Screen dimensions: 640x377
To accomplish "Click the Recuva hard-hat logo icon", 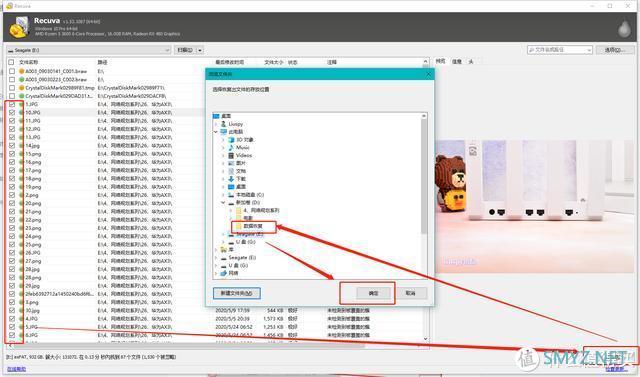I will pyautogui.click(x=19, y=27).
